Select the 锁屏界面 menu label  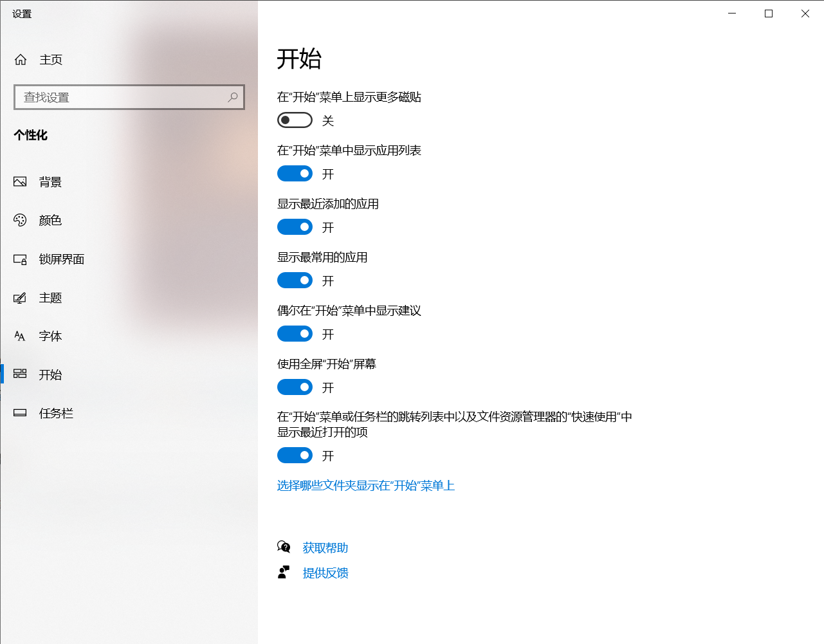click(62, 259)
